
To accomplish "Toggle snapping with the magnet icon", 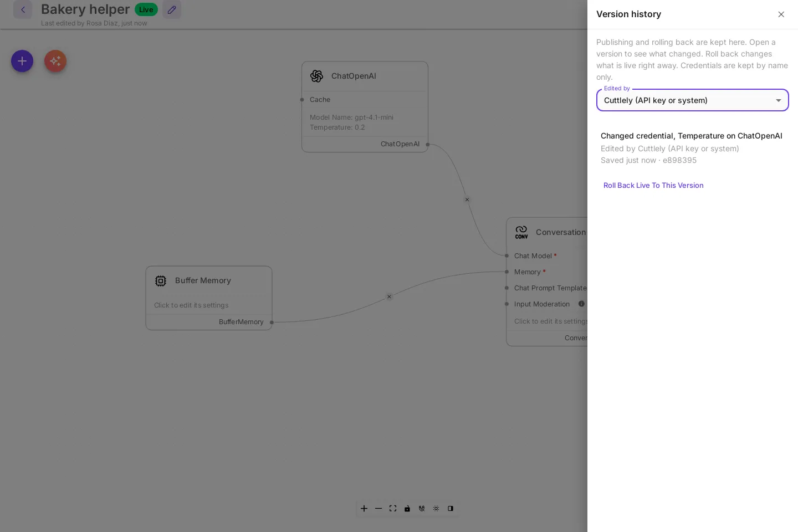I will (422, 508).
